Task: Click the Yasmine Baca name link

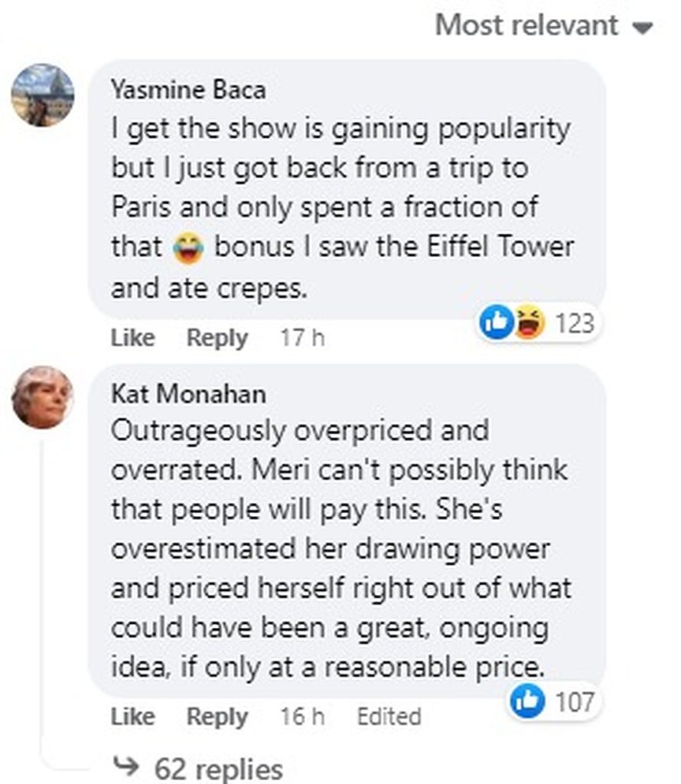Action: click(188, 90)
